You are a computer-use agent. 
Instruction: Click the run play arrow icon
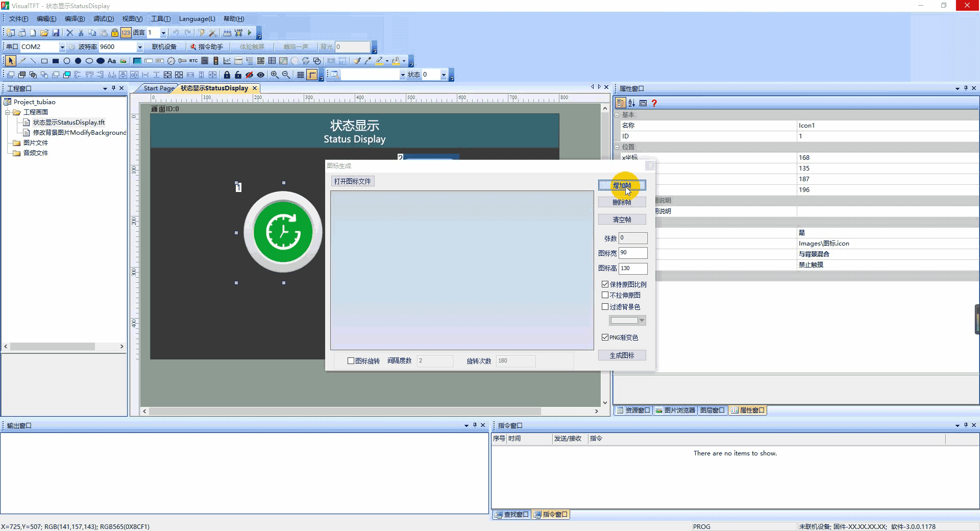pos(250,33)
